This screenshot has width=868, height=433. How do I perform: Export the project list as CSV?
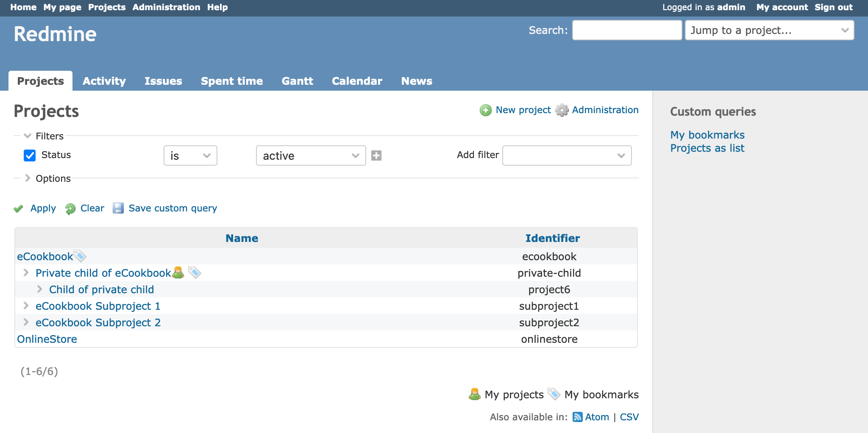coord(629,417)
